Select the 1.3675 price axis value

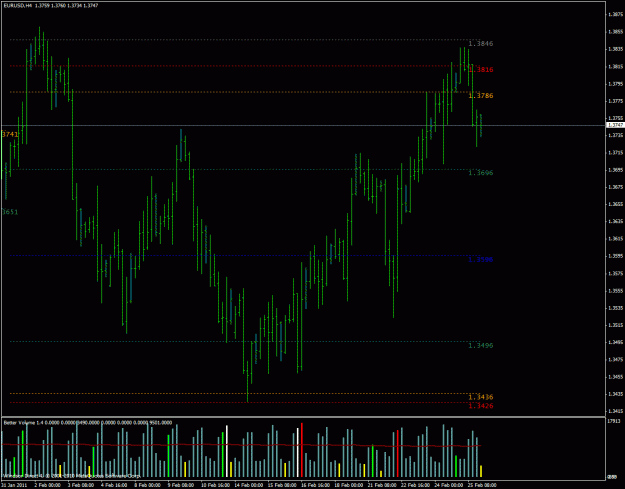coord(616,187)
